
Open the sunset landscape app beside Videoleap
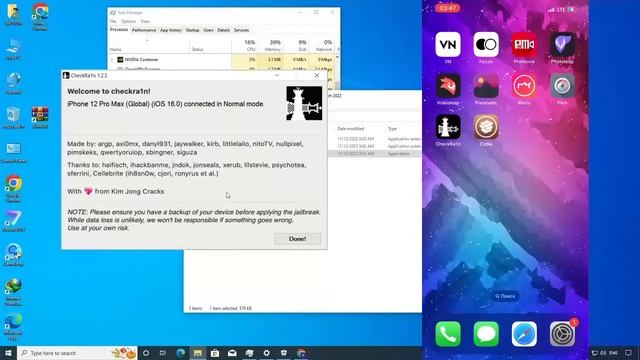[486, 86]
